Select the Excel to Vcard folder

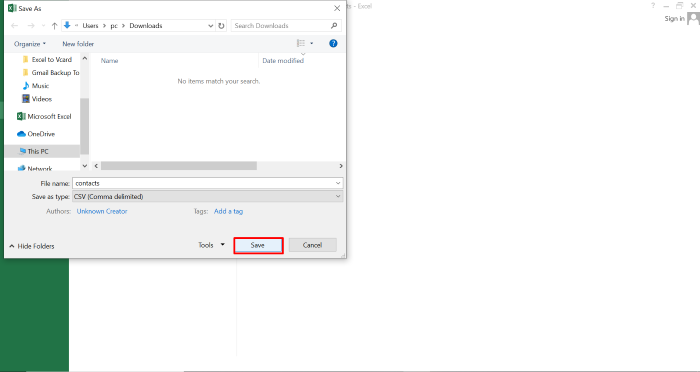click(47, 59)
